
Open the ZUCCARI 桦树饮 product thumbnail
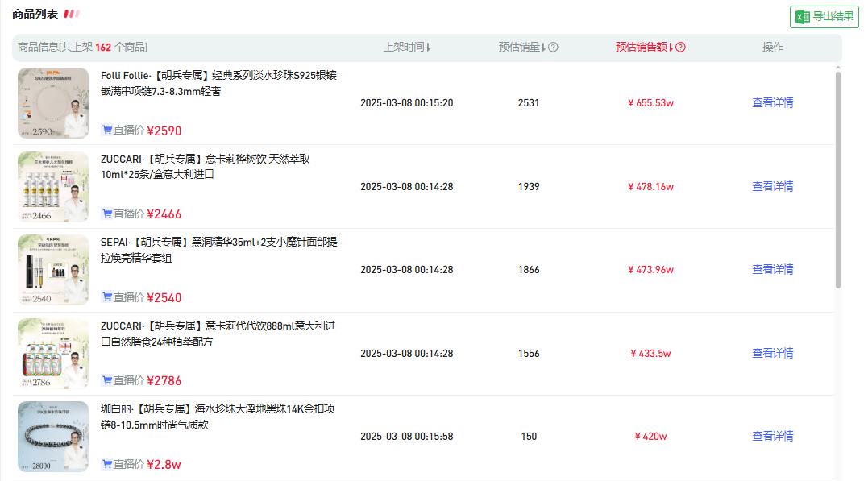pos(53,187)
